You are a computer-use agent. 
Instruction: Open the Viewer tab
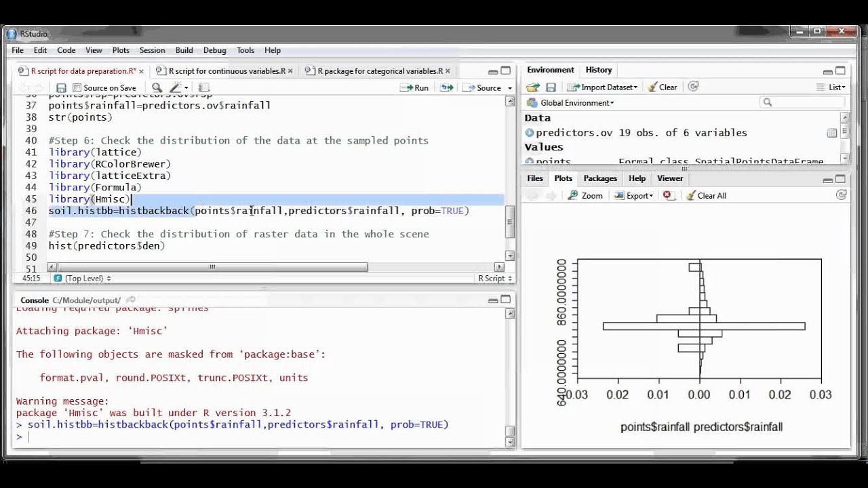(670, 178)
